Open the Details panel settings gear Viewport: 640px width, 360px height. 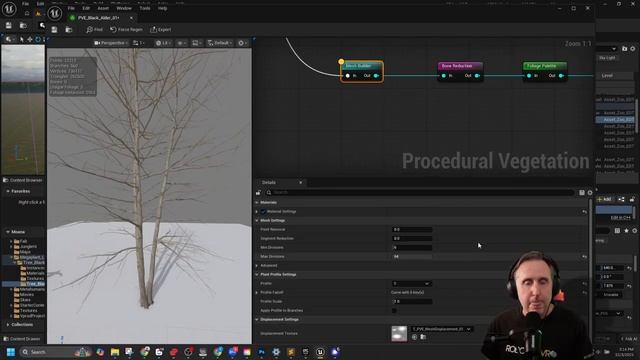590,193
